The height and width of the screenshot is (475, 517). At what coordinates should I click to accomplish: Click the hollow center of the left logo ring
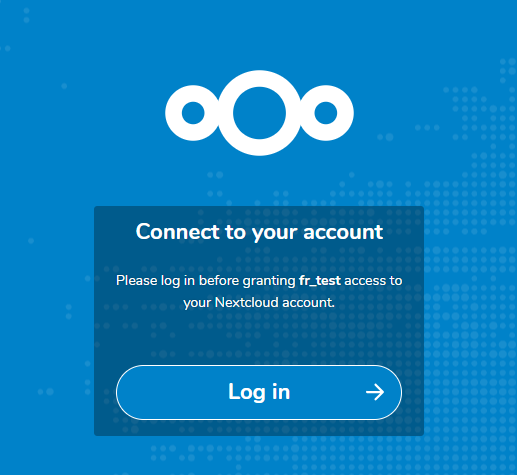(193, 113)
